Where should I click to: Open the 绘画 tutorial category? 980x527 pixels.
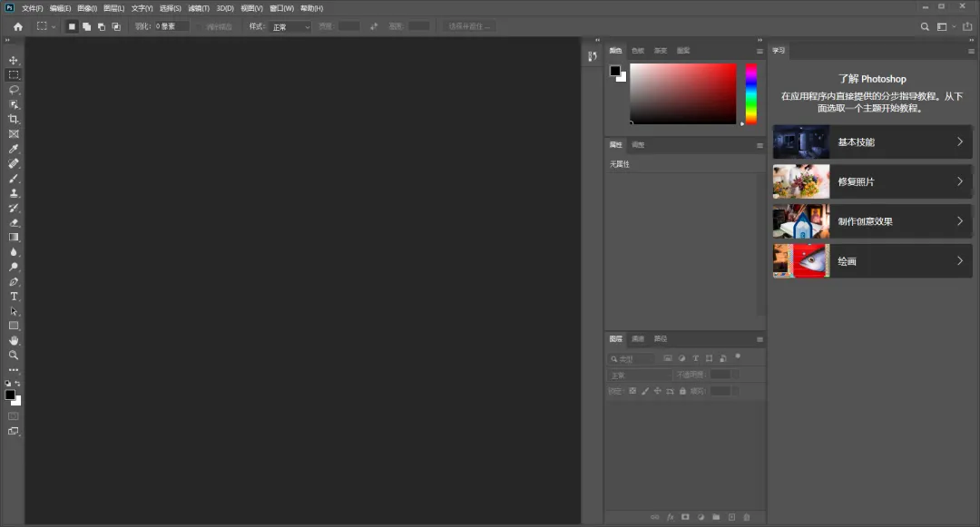(x=873, y=261)
